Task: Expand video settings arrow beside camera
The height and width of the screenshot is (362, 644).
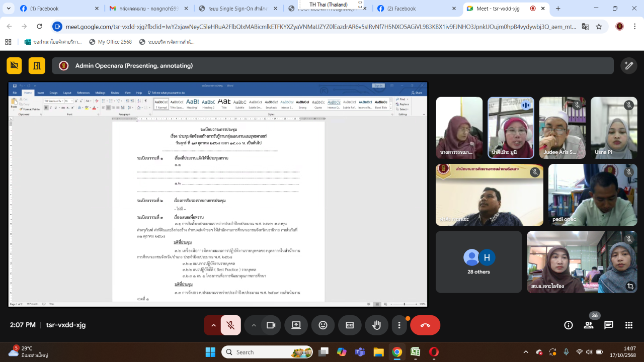Action: 254,325
